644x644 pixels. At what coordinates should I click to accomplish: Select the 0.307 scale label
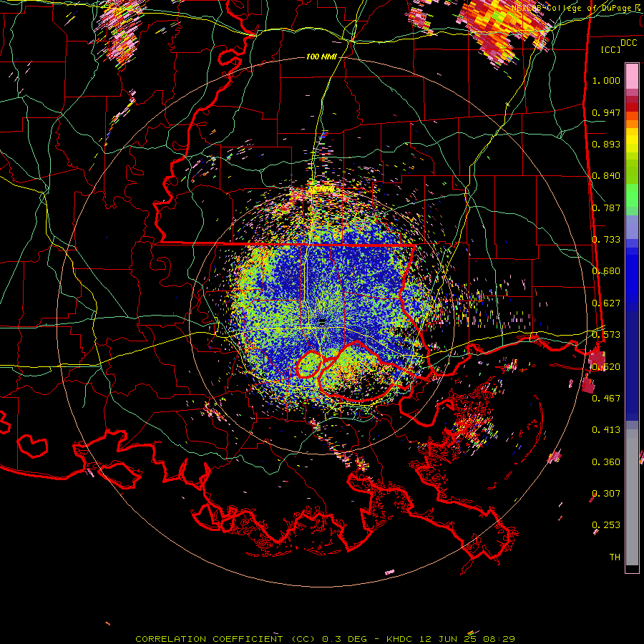click(606, 494)
